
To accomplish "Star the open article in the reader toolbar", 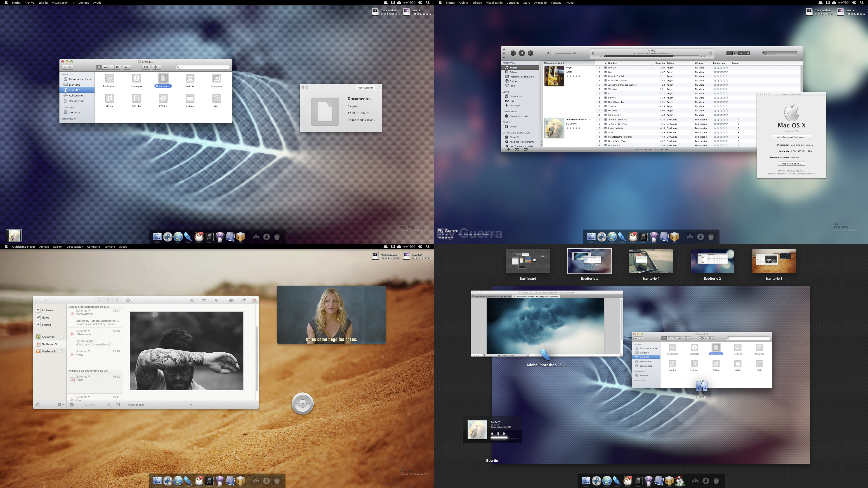I will [204, 300].
